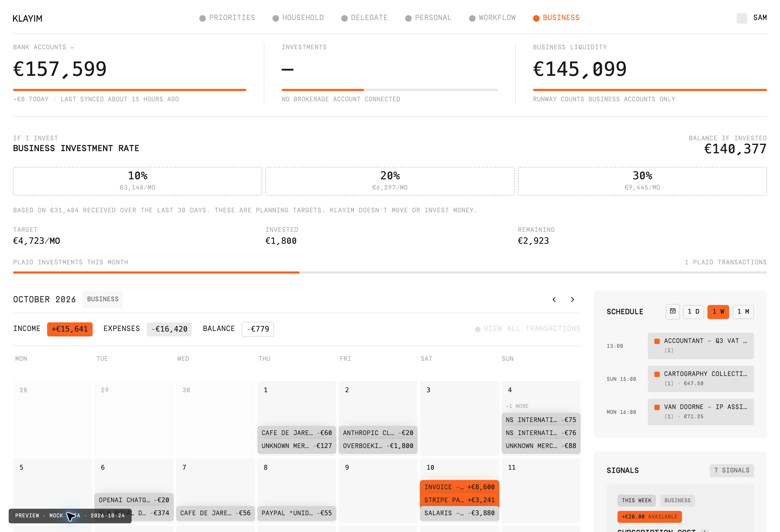Open PayPal *Unid… -€55 transaction
Screen dimensions: 780x532
(x=297, y=513)
